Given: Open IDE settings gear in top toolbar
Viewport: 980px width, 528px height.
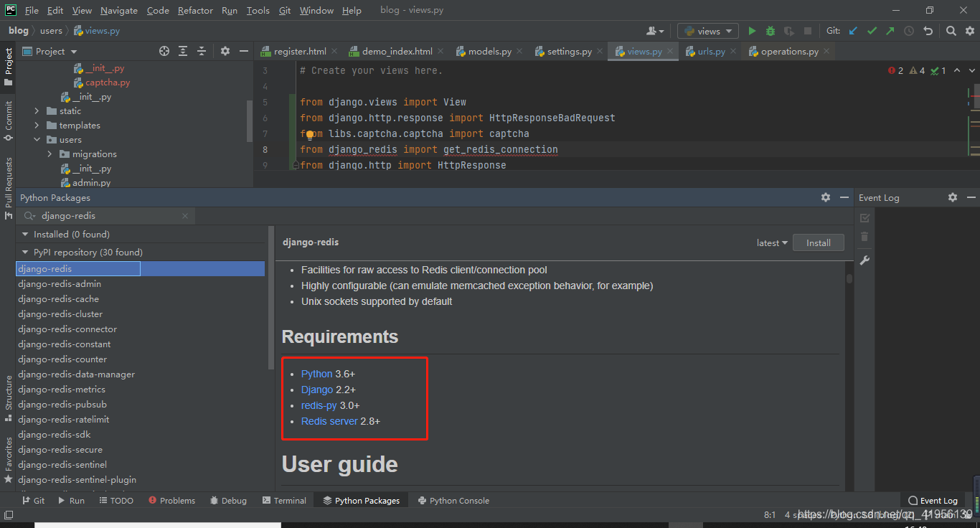Looking at the screenshot, I should click(969, 31).
